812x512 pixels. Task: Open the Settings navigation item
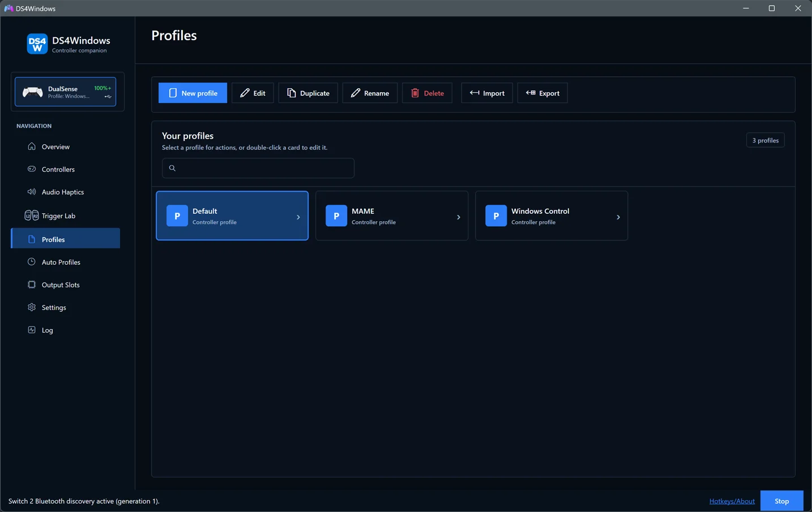point(66,307)
